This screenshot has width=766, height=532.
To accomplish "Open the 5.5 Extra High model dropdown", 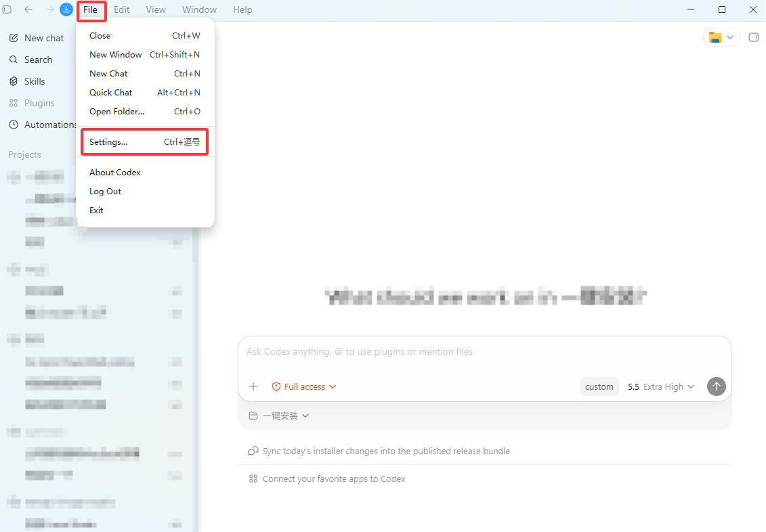I will coord(660,386).
